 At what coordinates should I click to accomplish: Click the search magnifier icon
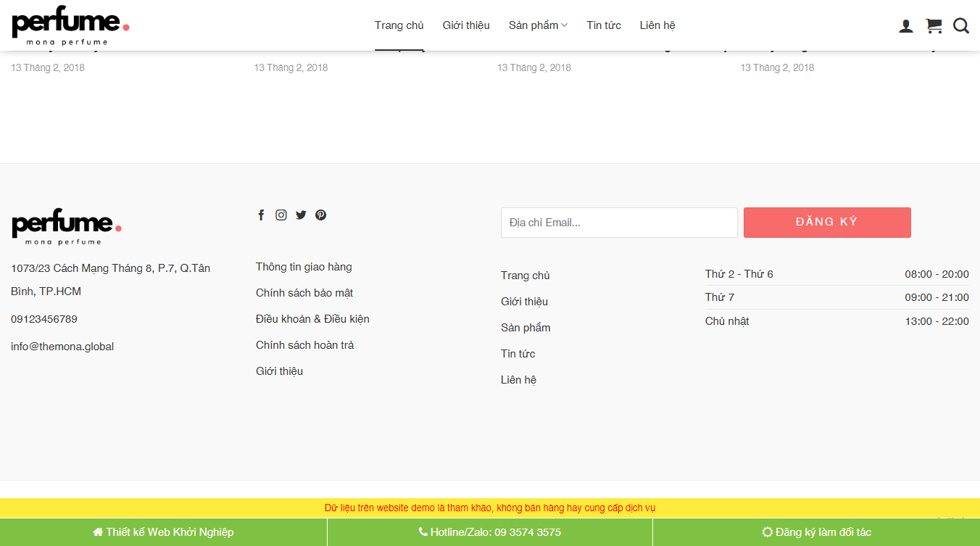coord(961,26)
